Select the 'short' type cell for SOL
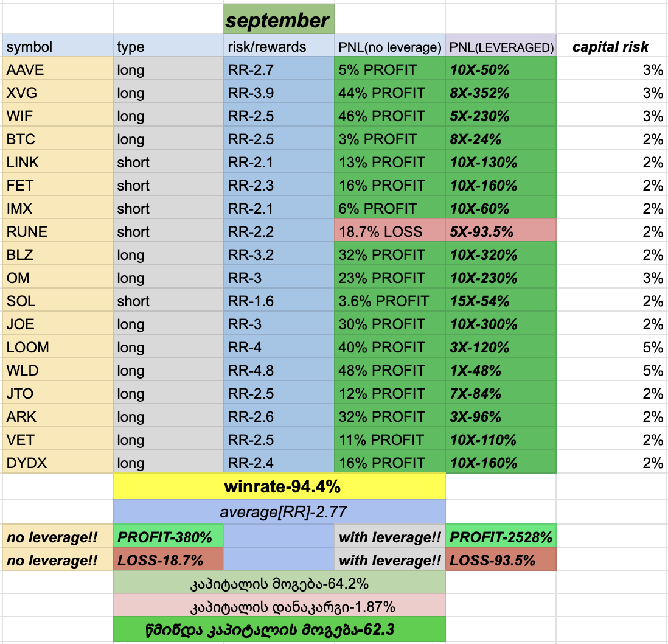Image resolution: width=668 pixels, height=644 pixels. [168, 301]
